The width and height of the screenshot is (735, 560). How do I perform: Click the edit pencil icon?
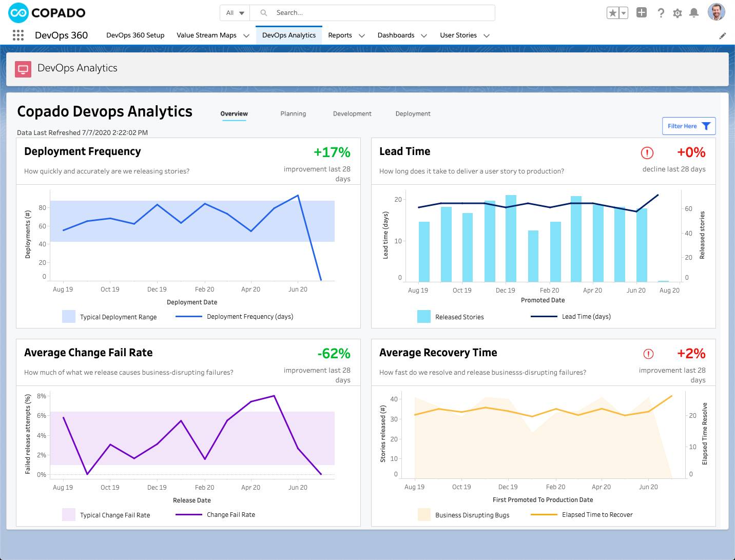pos(722,35)
